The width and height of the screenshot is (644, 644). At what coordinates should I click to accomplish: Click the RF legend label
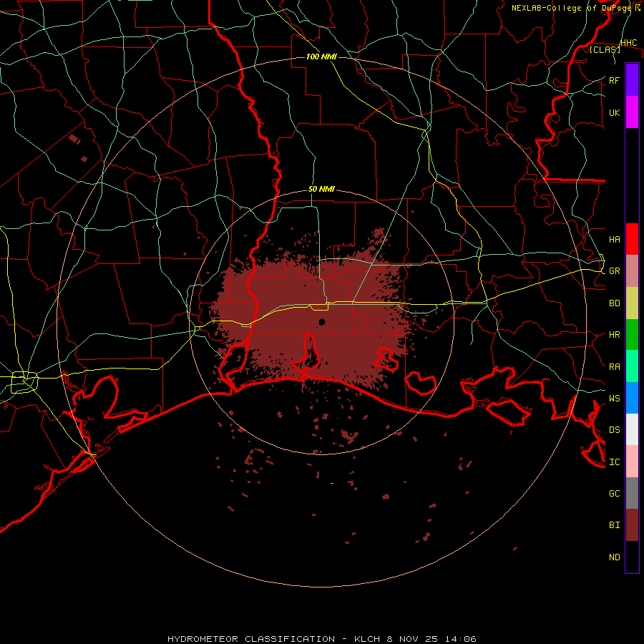point(615,80)
